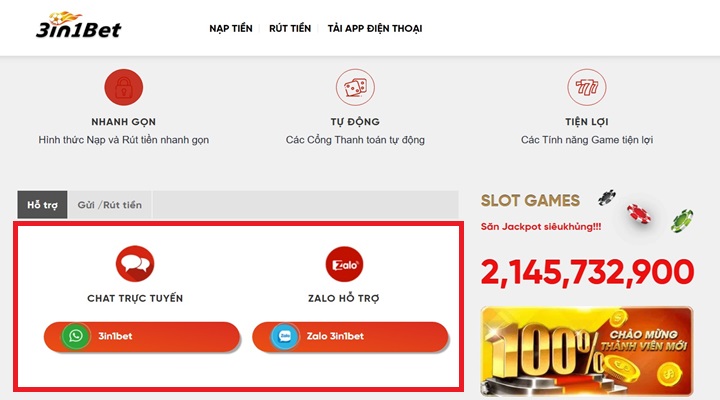The width and height of the screenshot is (720, 400).
Task: Select TẢI APP ĐIỆN THOẠI in navigation
Action: [x=375, y=29]
